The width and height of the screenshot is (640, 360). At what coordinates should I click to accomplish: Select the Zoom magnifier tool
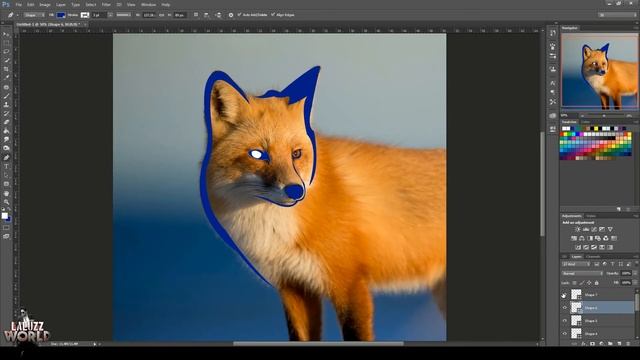[x=6, y=202]
